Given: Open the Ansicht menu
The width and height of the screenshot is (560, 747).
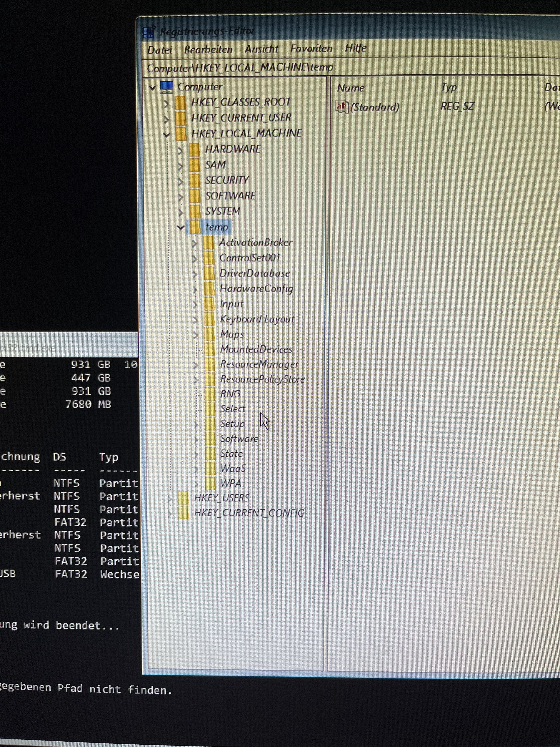Looking at the screenshot, I should (261, 49).
